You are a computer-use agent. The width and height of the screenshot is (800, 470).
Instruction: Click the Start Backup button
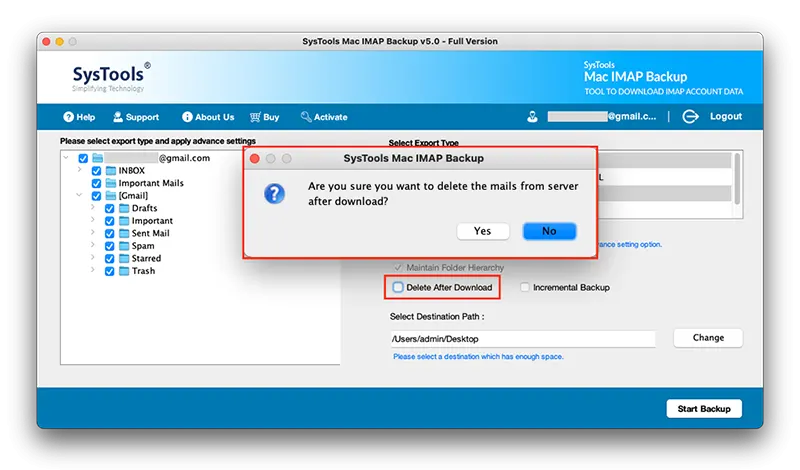(x=704, y=409)
